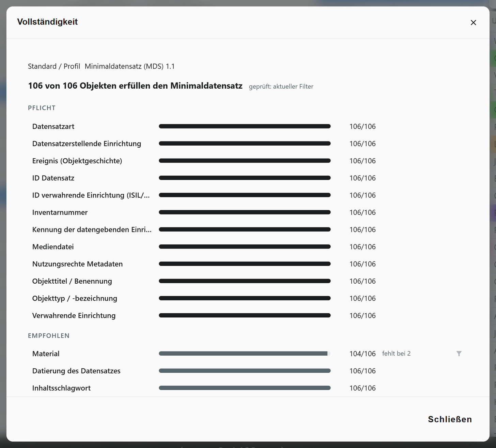The width and height of the screenshot is (496, 448).
Task: Click the 'Objekttitel / Benennung' label
Action: coord(72,281)
